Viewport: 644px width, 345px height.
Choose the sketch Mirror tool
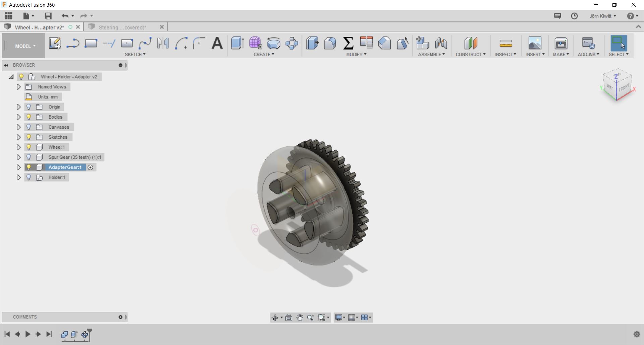point(163,43)
